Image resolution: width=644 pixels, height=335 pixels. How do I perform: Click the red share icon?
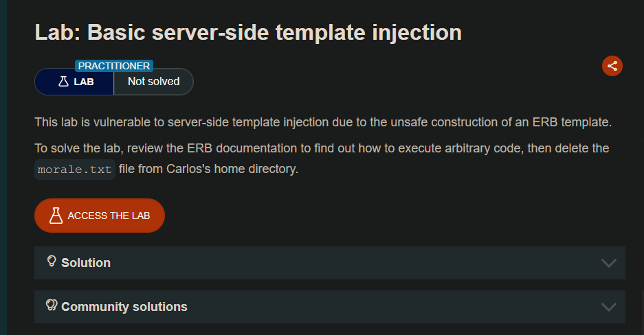pos(612,66)
